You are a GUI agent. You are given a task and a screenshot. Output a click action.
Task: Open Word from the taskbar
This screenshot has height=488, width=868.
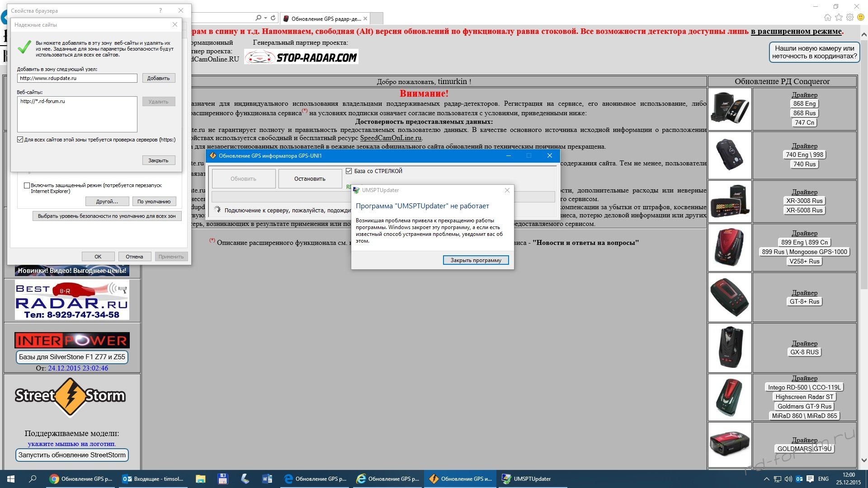pos(267,479)
